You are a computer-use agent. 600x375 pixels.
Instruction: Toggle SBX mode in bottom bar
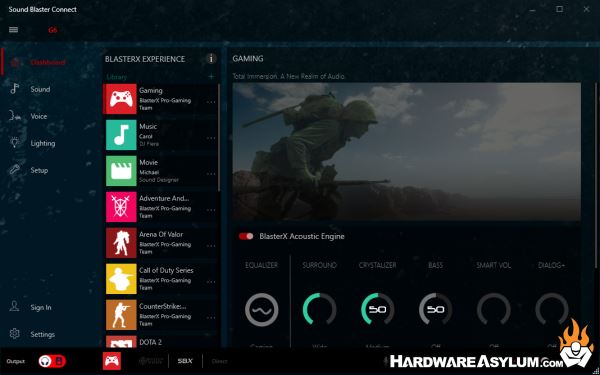tap(185, 361)
